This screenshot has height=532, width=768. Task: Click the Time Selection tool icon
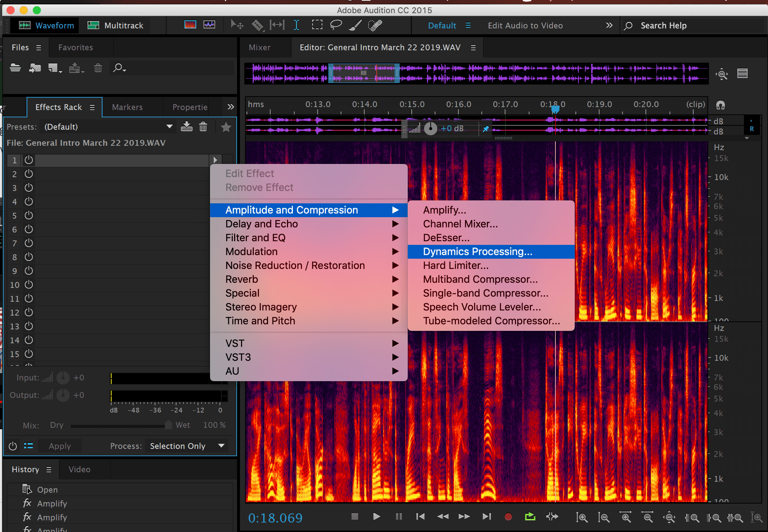(x=296, y=25)
